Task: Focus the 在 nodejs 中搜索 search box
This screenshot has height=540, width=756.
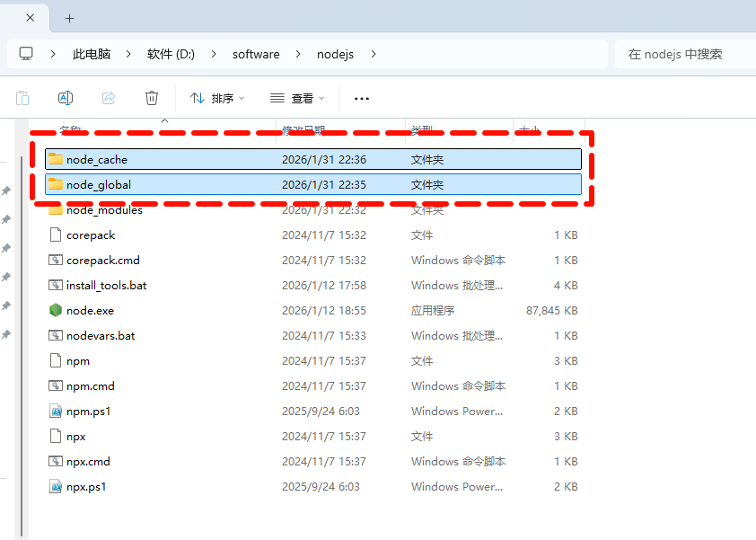Action: click(x=685, y=54)
